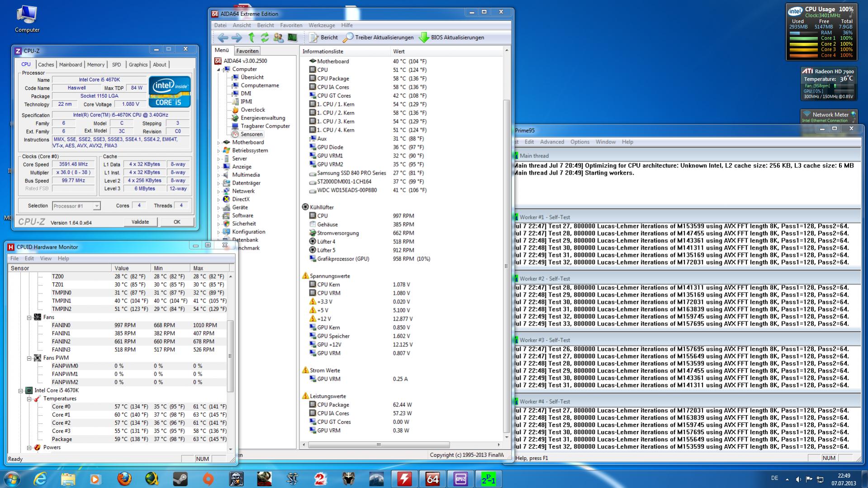This screenshot has width=868, height=488.
Task: Collapse Intel Core i5 4670K node in HWMonitor
Action: (20, 391)
